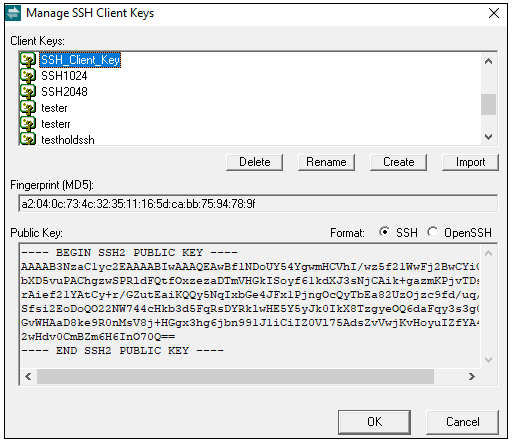Choose the OpenSSH format radio button
The width and height of the screenshot is (513, 445).
[x=433, y=232]
